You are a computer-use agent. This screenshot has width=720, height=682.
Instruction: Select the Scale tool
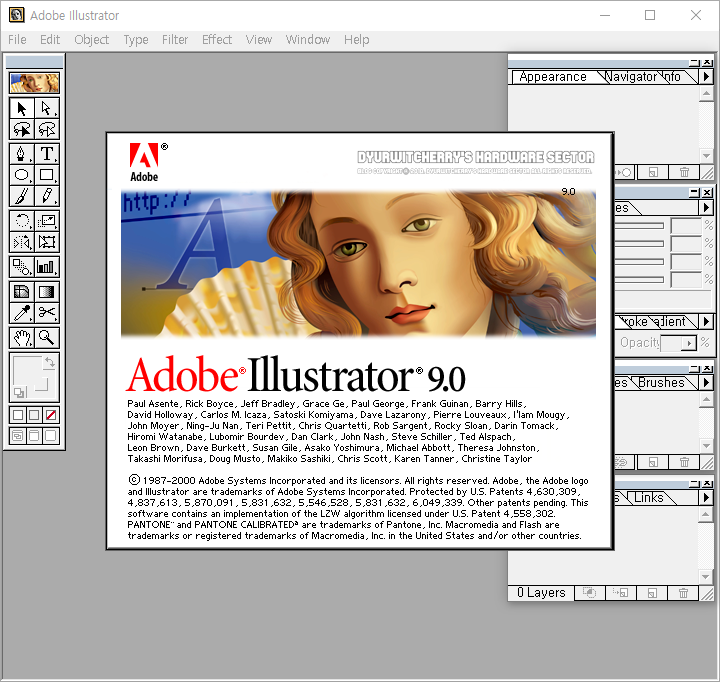point(46,221)
